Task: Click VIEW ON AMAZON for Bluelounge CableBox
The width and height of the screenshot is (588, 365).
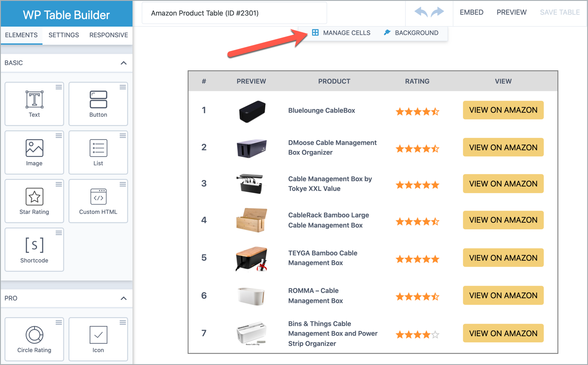Action: pyautogui.click(x=503, y=110)
